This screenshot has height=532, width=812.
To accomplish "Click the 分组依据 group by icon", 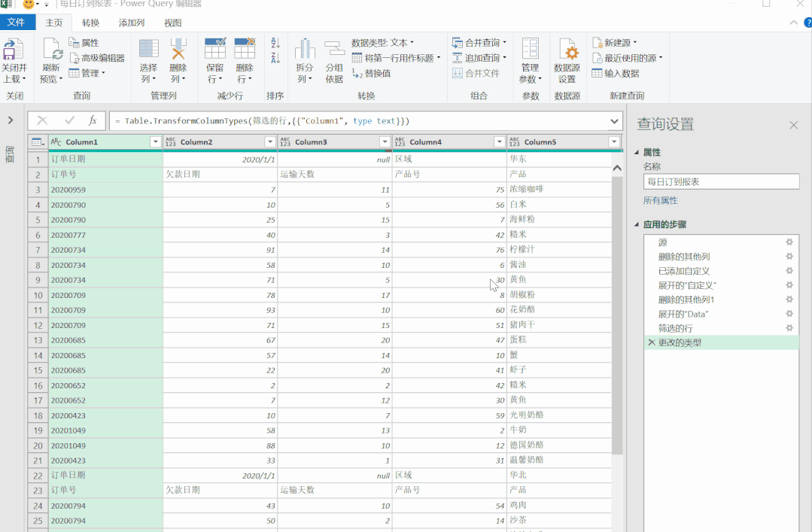I will pos(335,49).
